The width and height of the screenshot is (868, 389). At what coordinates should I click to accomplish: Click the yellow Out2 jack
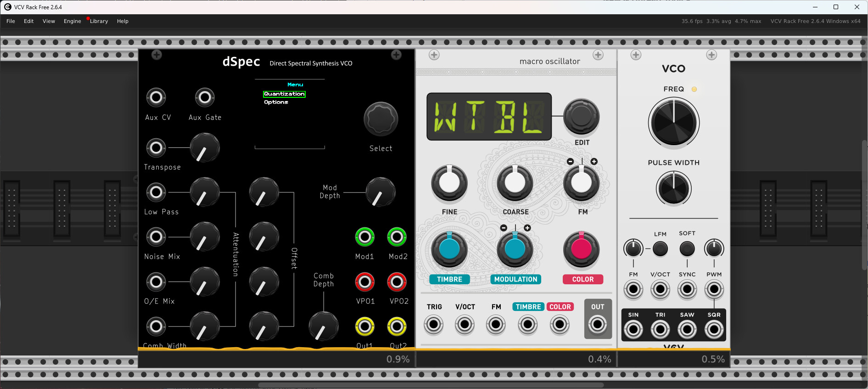pyautogui.click(x=397, y=327)
